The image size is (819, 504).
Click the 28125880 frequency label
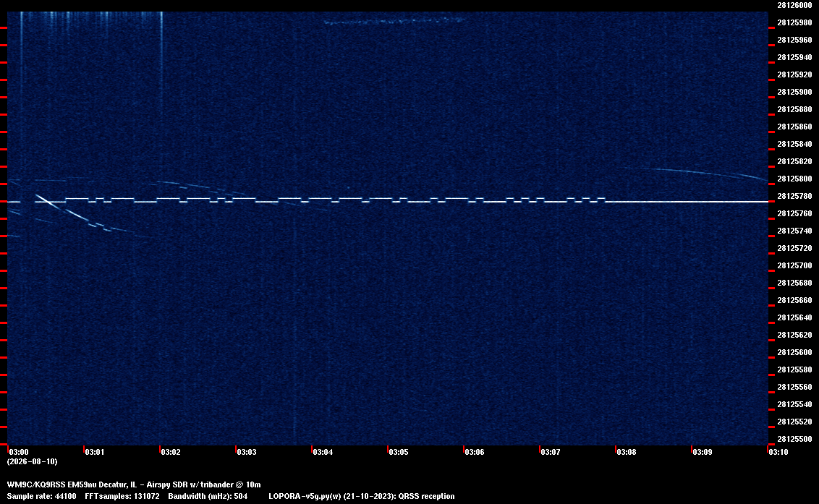coord(794,109)
